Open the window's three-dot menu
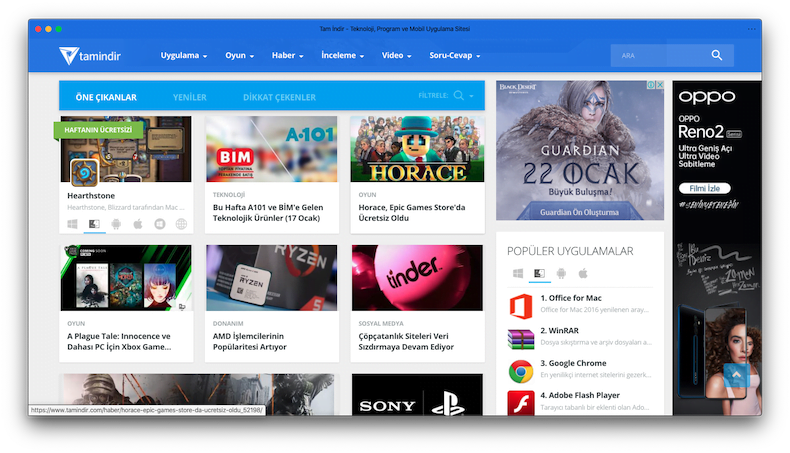Viewport: 790px width, 453px height. (x=751, y=29)
